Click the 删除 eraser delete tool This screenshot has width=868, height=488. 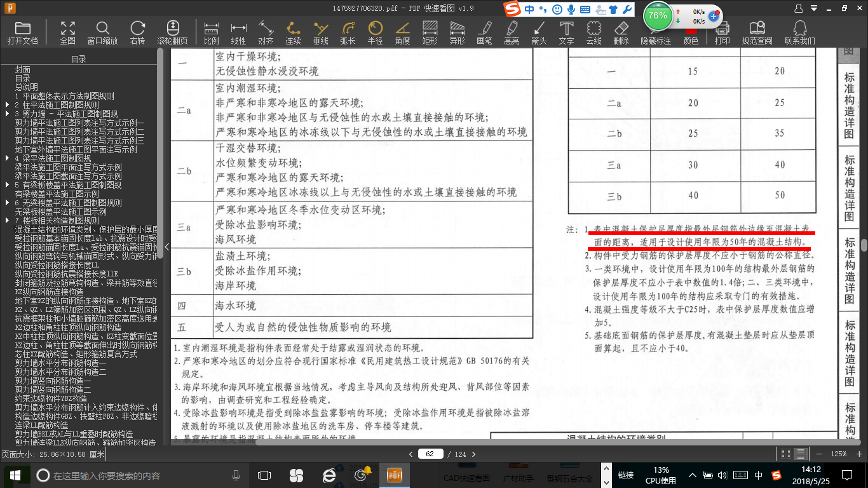pyautogui.click(x=621, y=32)
